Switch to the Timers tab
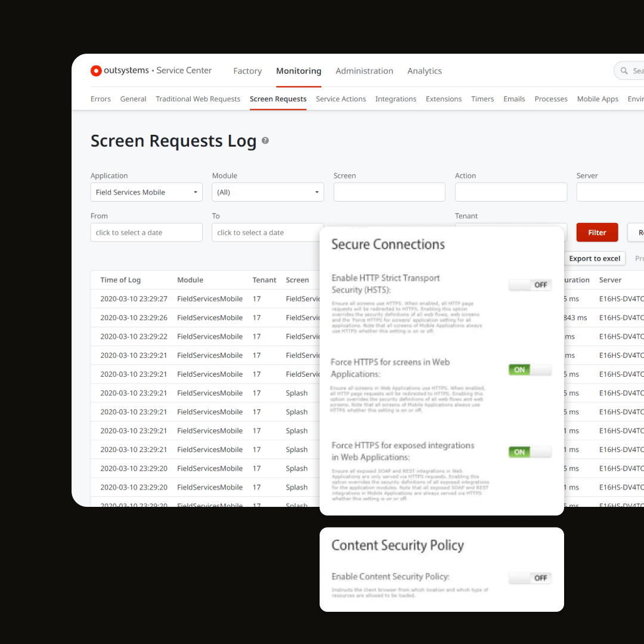 click(482, 99)
